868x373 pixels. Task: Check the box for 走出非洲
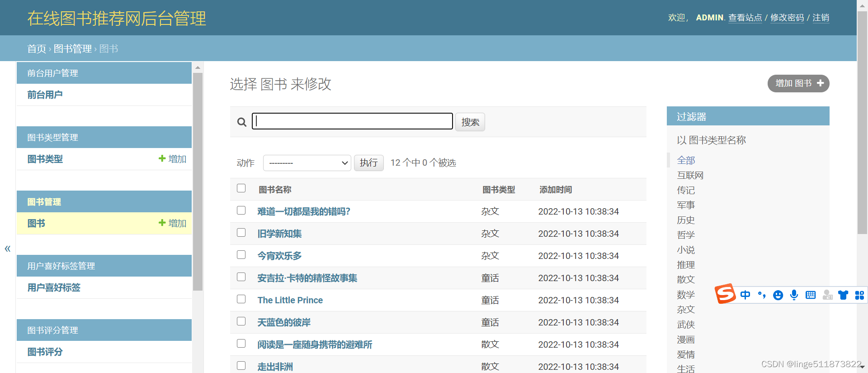(241, 366)
